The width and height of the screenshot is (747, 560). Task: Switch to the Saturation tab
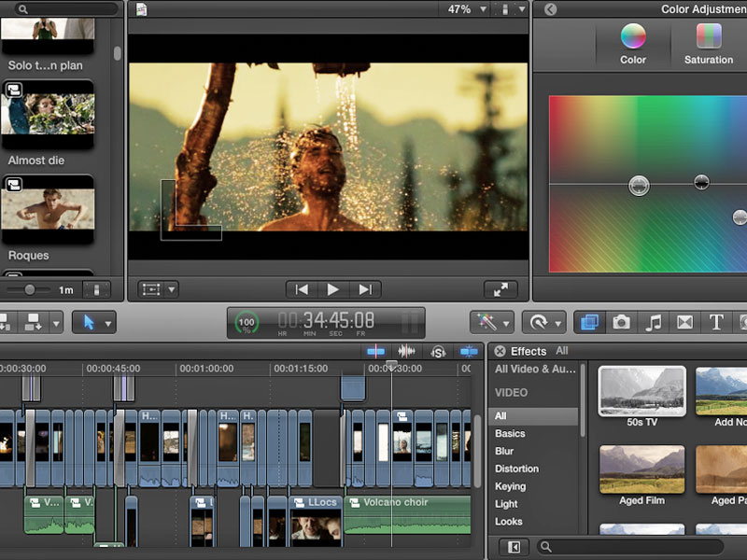[x=709, y=43]
